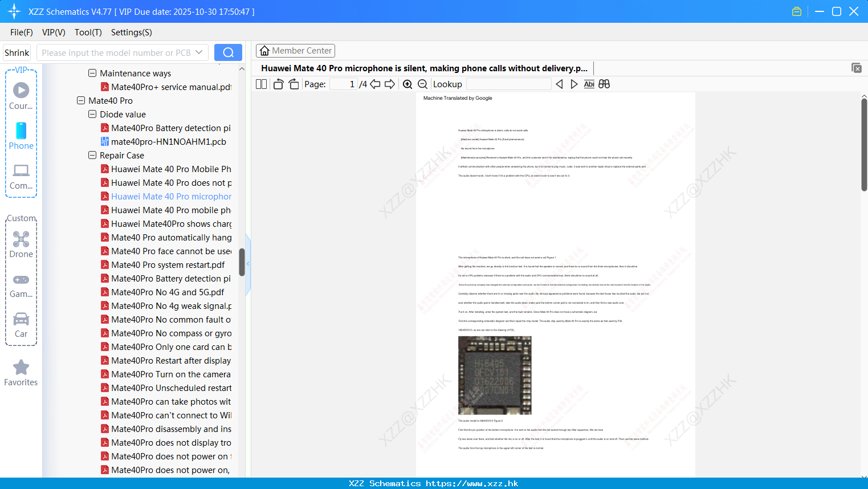Click the Shrink button
This screenshot has height=489, width=868.
pyautogui.click(x=17, y=52)
